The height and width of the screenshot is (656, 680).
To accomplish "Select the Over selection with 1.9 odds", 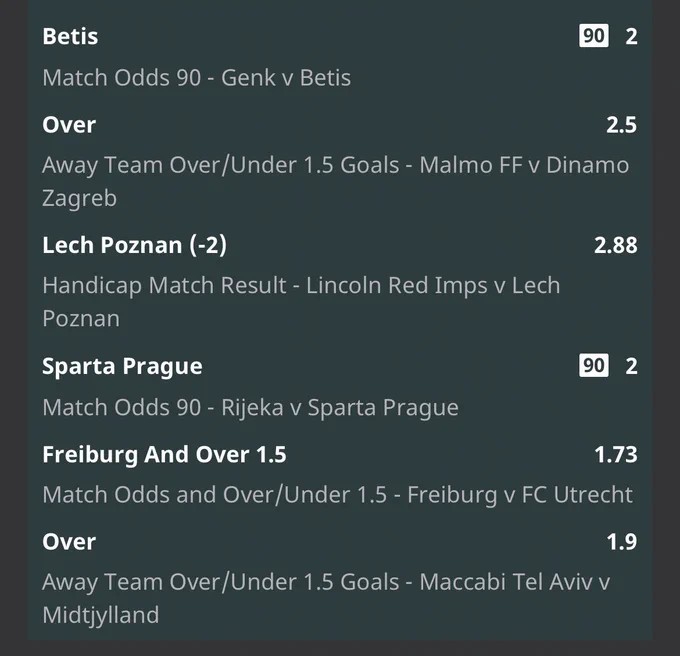I will 69,542.
